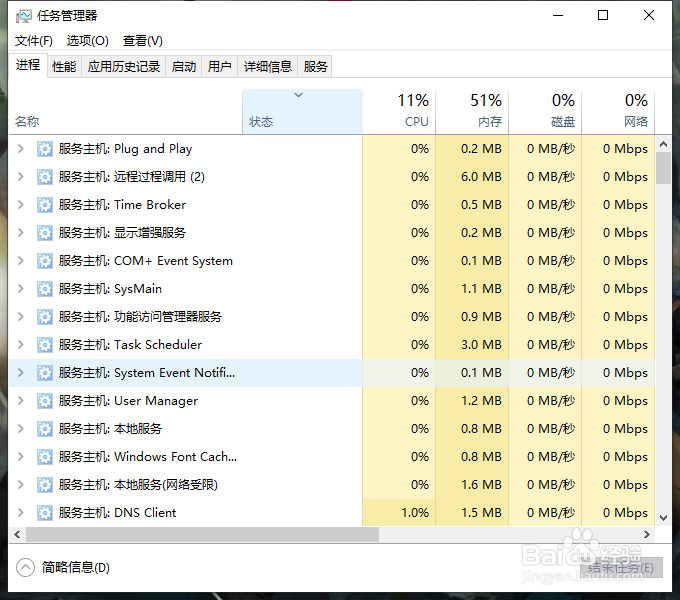Click the vertical scrollbar thumb
This screenshot has height=600, width=680.
[x=663, y=168]
